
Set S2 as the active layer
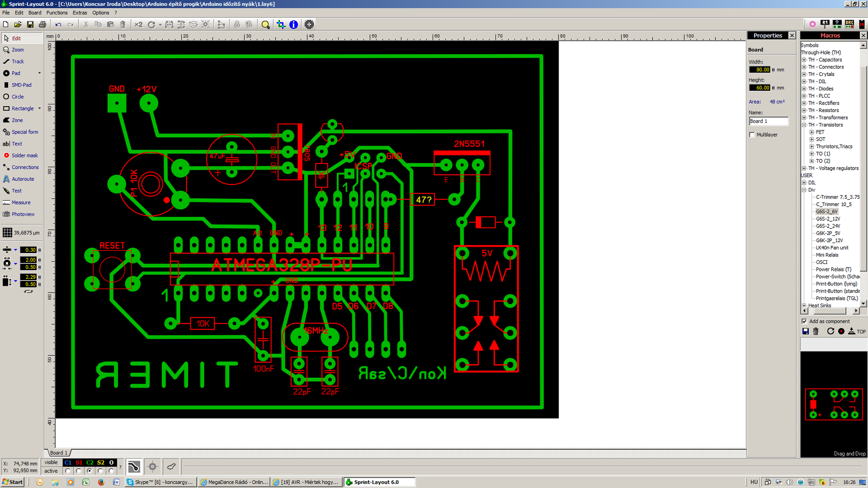[x=101, y=471]
